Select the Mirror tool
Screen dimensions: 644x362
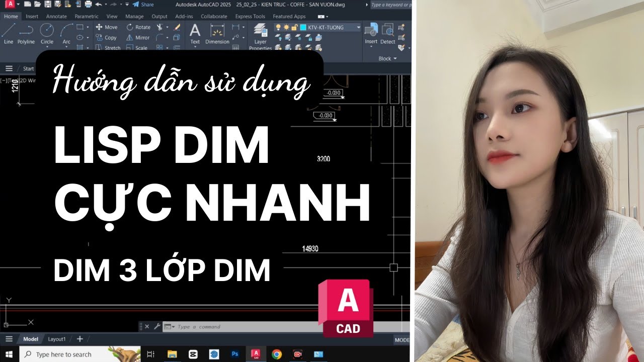pyautogui.click(x=139, y=37)
